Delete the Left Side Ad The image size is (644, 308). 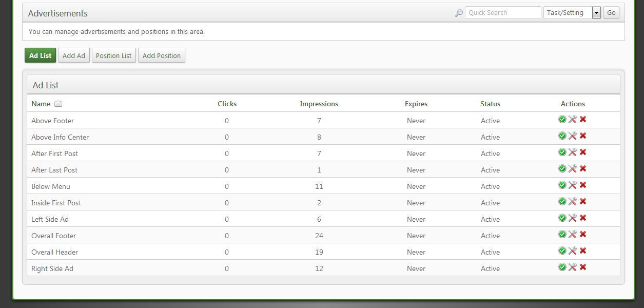coord(583,218)
